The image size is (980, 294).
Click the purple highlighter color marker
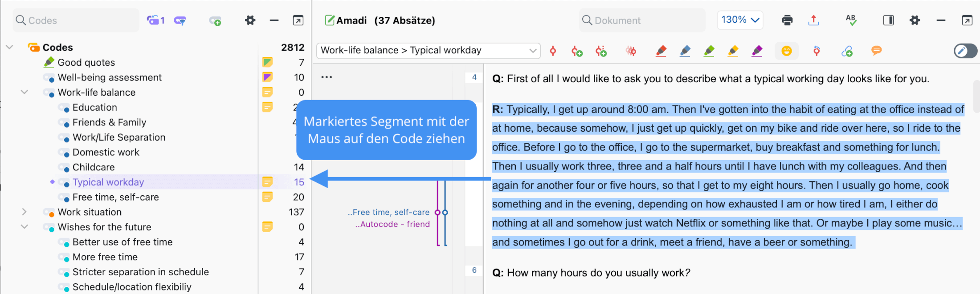757,51
